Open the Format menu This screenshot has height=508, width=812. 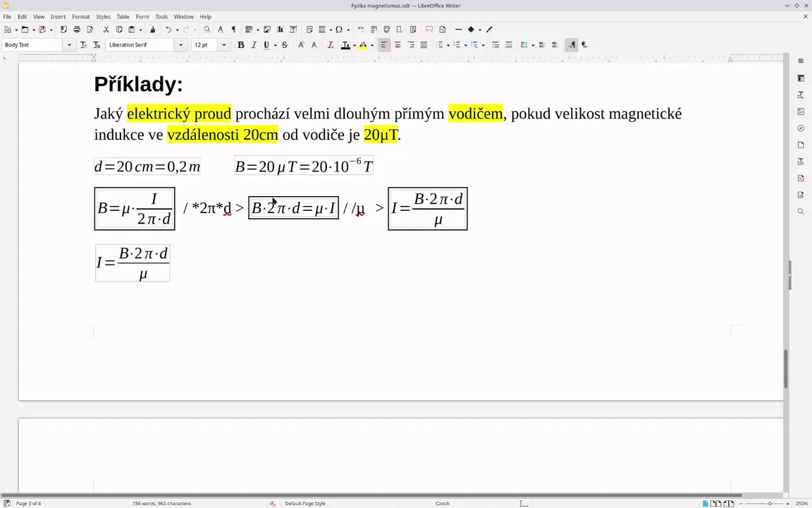pos(81,17)
